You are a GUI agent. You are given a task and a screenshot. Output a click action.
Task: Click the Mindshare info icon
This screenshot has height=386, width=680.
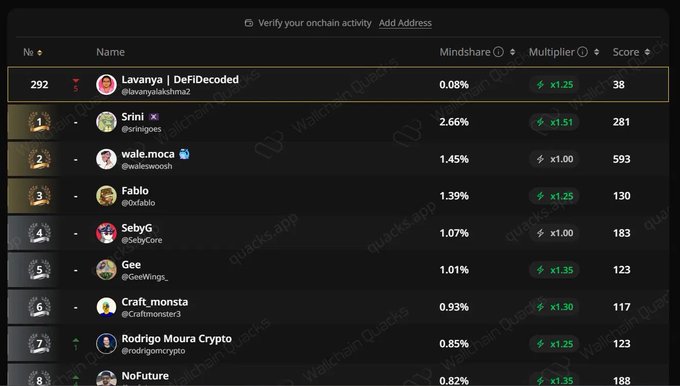pos(498,52)
